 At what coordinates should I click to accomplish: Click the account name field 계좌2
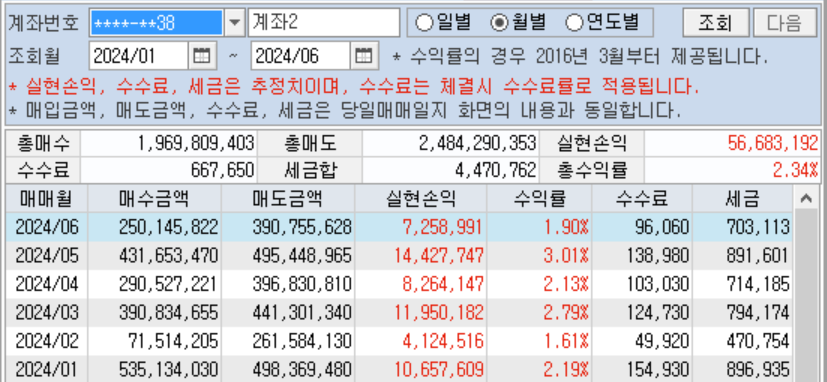coord(324,23)
